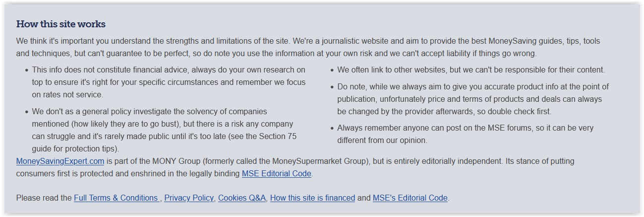Open the Privacy Policy link
644x217 pixels.
[189, 198]
